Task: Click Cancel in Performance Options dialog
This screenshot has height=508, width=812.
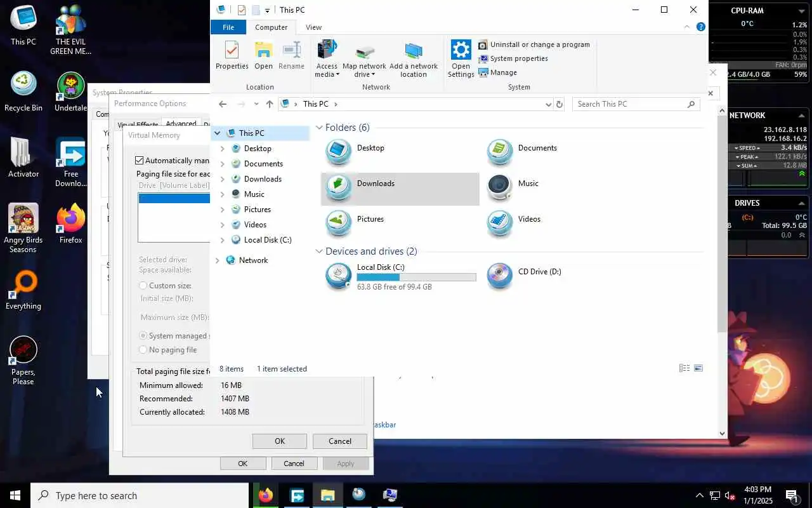Action: tap(294, 464)
